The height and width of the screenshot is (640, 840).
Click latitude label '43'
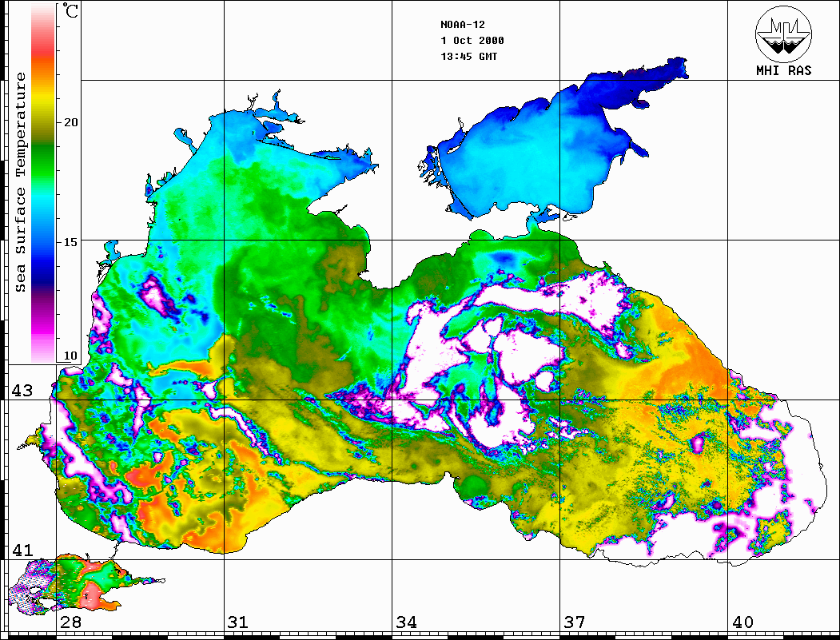(x=22, y=391)
